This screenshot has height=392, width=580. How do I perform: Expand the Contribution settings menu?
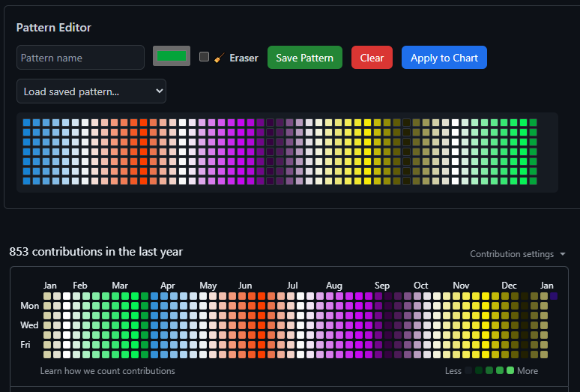[518, 254]
